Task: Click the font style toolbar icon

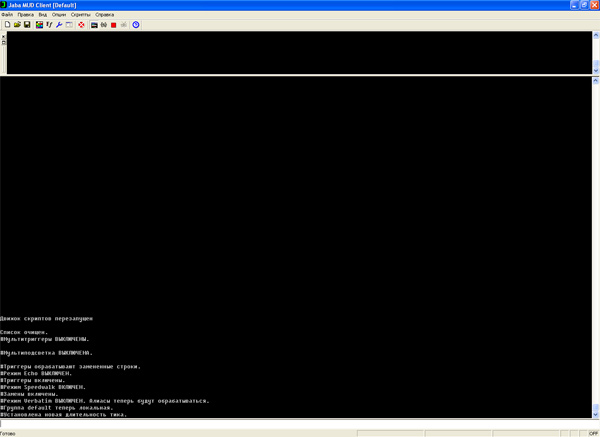Action: (x=49, y=25)
